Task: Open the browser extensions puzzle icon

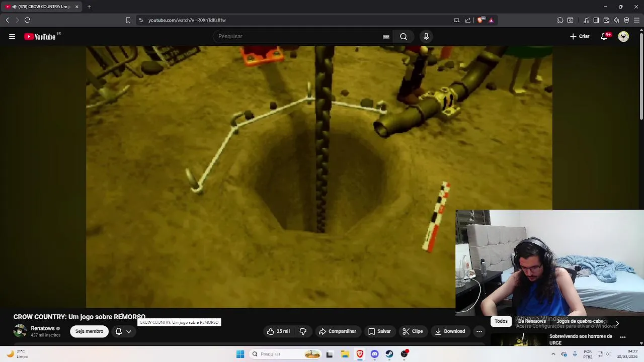Action: [x=560, y=20]
